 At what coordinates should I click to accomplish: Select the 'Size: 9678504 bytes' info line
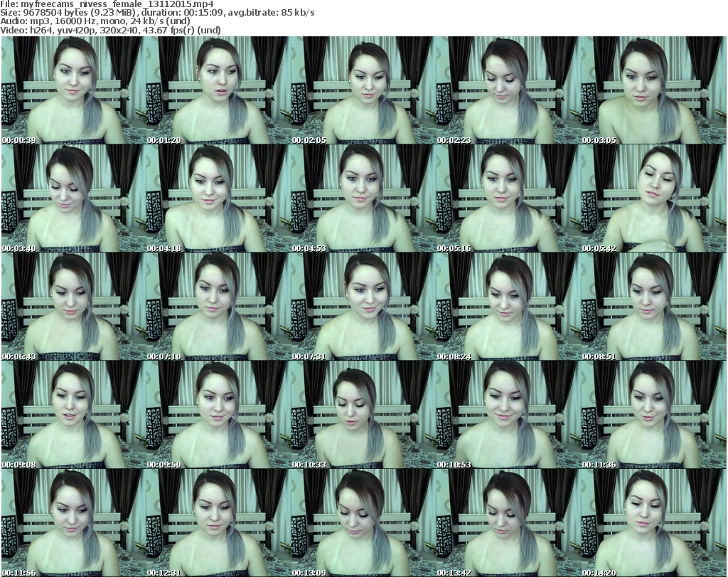point(157,13)
